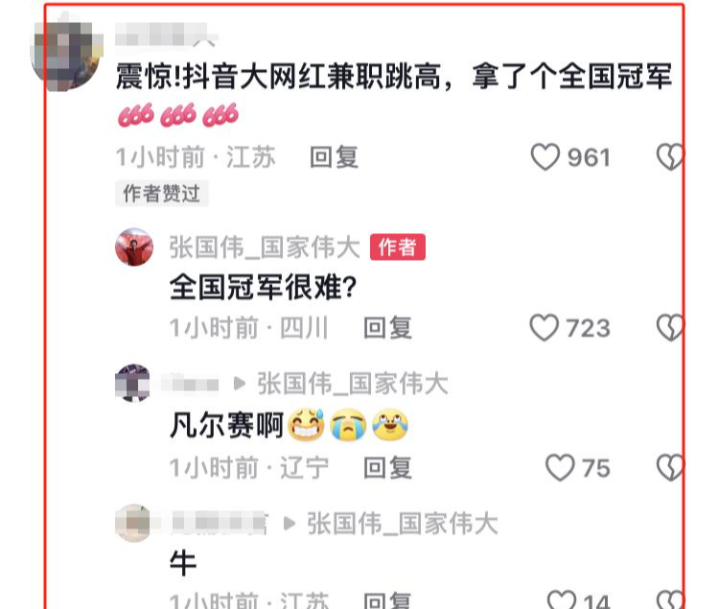This screenshot has width=719, height=609.
Task: Reply to the 牛 comment
Action: click(387, 600)
